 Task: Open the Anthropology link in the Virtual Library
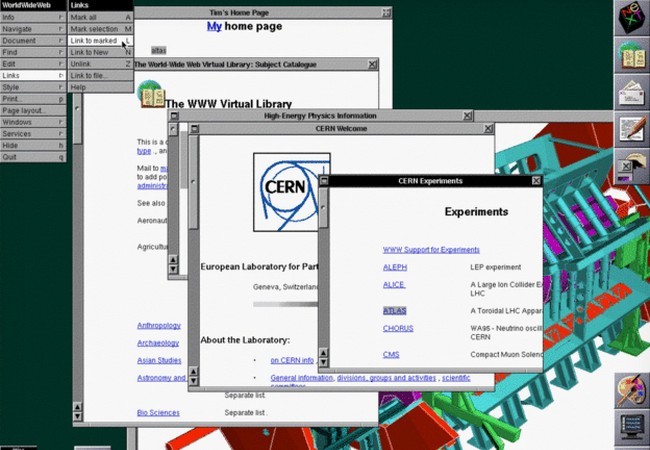point(159,325)
